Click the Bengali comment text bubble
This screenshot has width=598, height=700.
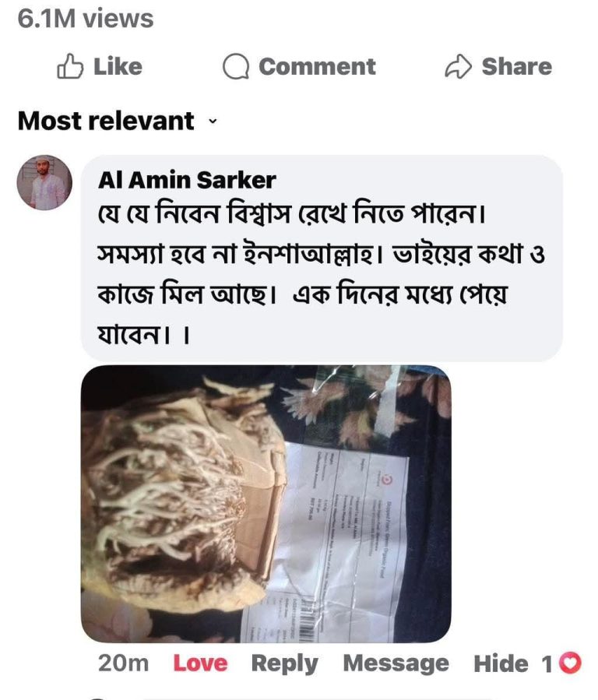[x=322, y=258]
